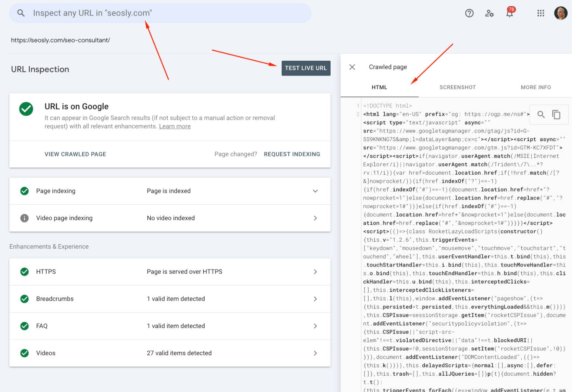Click the Videos row label
Screen dimensions: 572x392
(46, 353)
